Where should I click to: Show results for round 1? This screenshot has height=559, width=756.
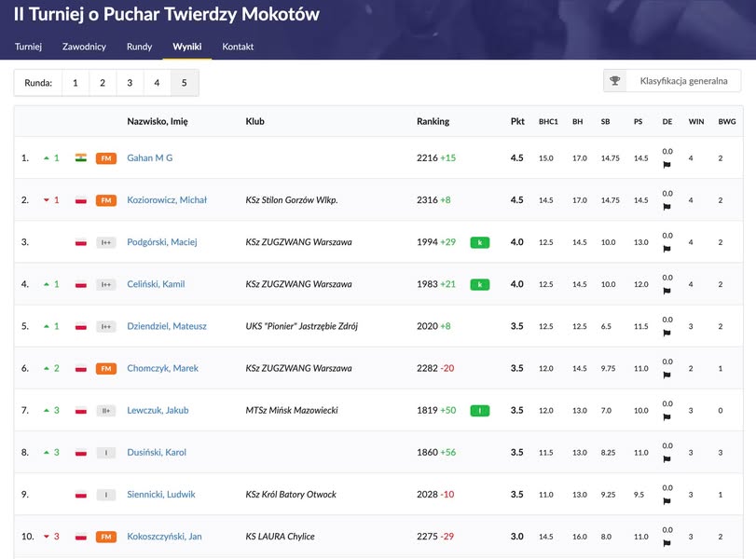point(76,83)
